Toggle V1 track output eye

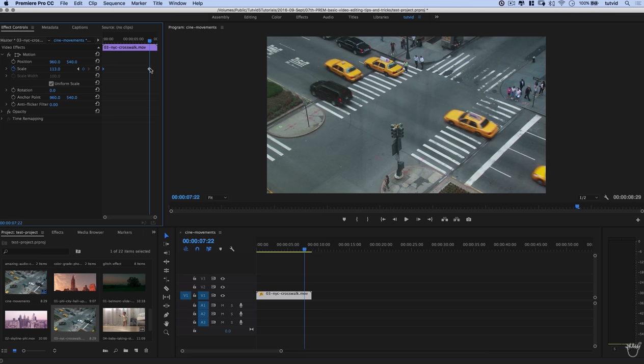[223, 295]
